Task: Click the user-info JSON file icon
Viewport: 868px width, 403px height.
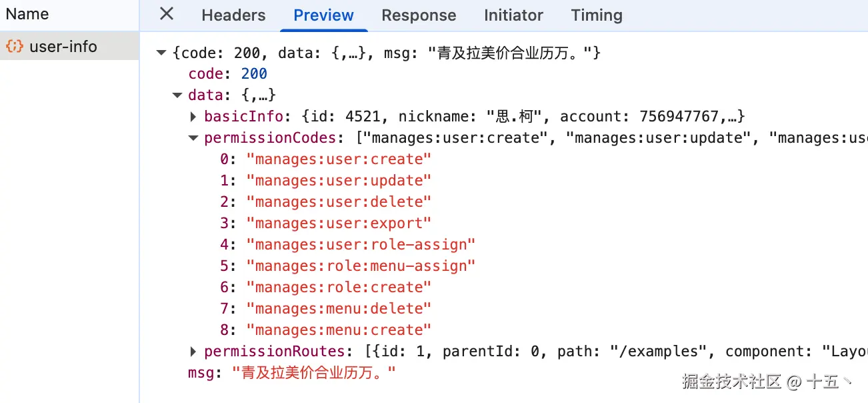Action: (15, 47)
